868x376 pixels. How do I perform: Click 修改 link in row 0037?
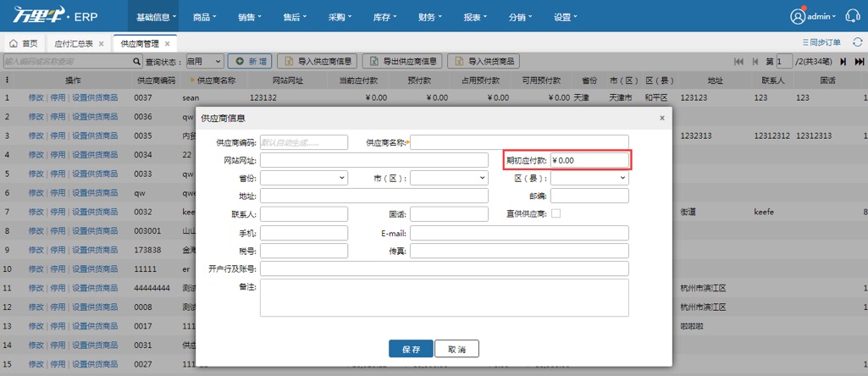[x=36, y=97]
